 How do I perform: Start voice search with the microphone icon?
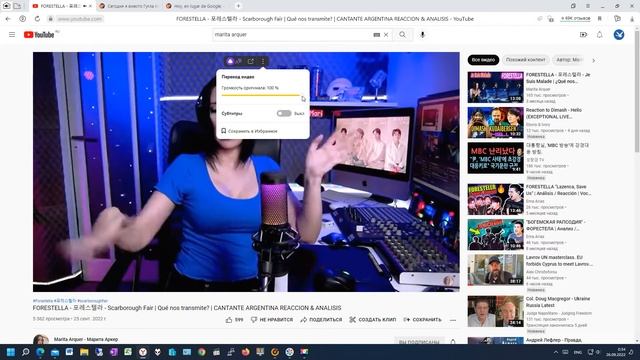[x=422, y=35]
